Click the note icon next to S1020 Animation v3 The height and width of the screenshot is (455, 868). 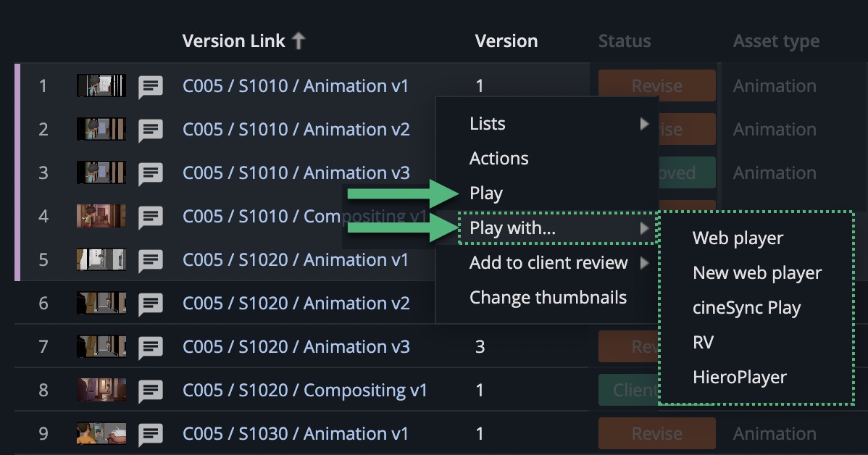pos(151,347)
